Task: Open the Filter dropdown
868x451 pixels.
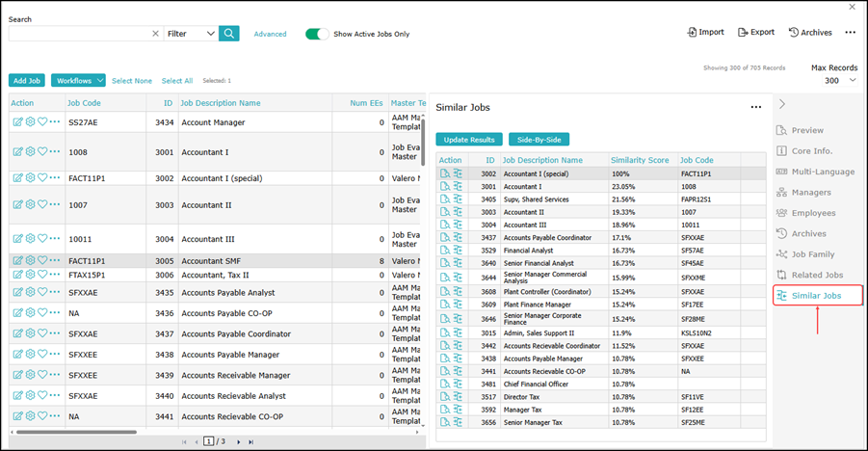Action: tap(191, 34)
